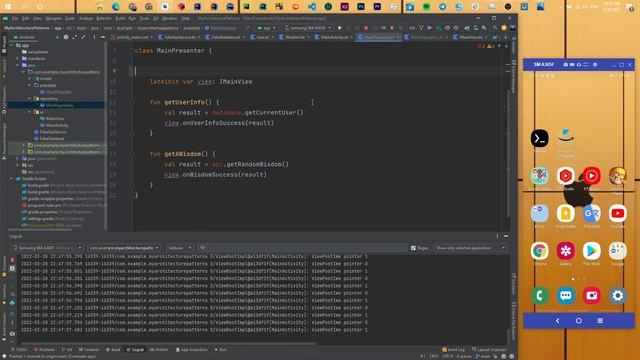Open the App Inspection tool window

(192, 350)
